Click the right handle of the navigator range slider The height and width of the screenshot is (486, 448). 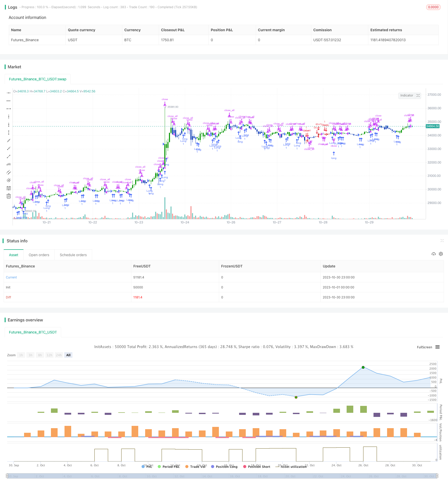(437, 476)
